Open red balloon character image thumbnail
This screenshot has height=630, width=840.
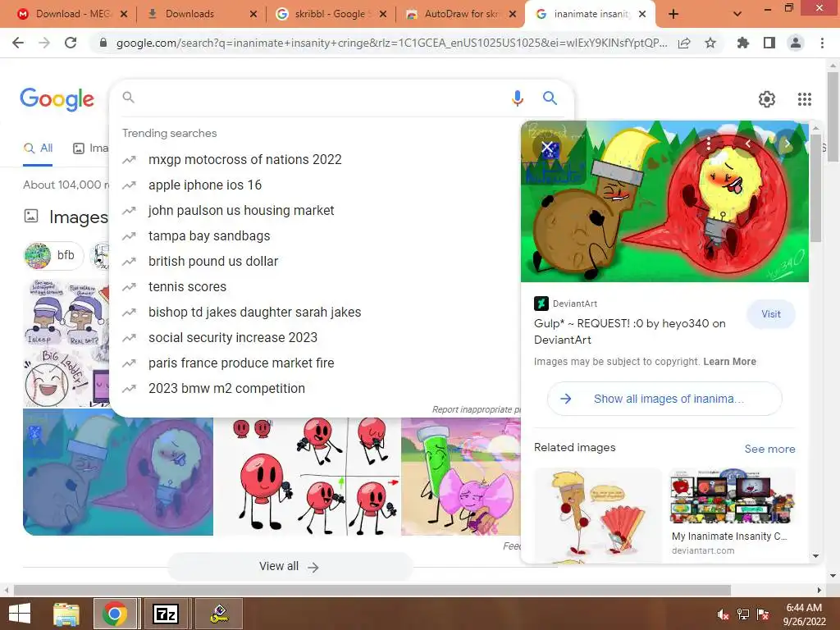click(308, 477)
